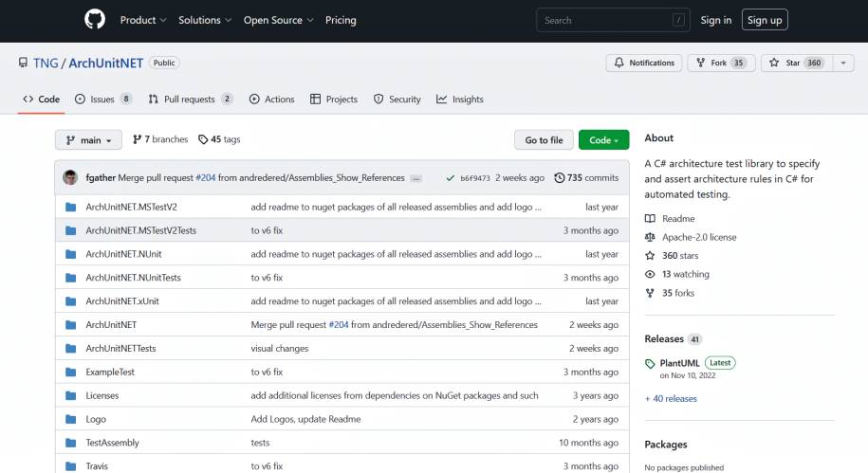Viewport: 868px width, 473px height.
Task: Star the repository
Action: point(796,63)
